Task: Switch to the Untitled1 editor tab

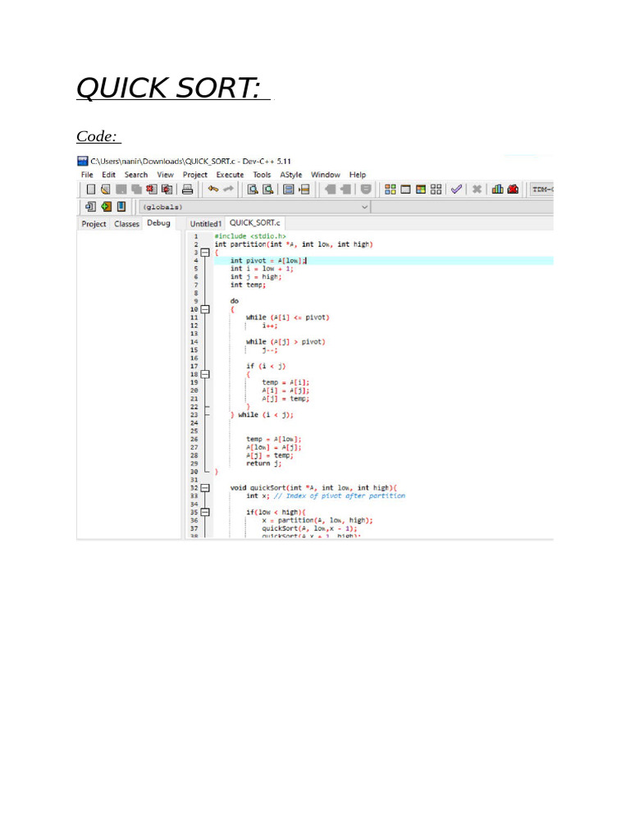Action: point(205,224)
